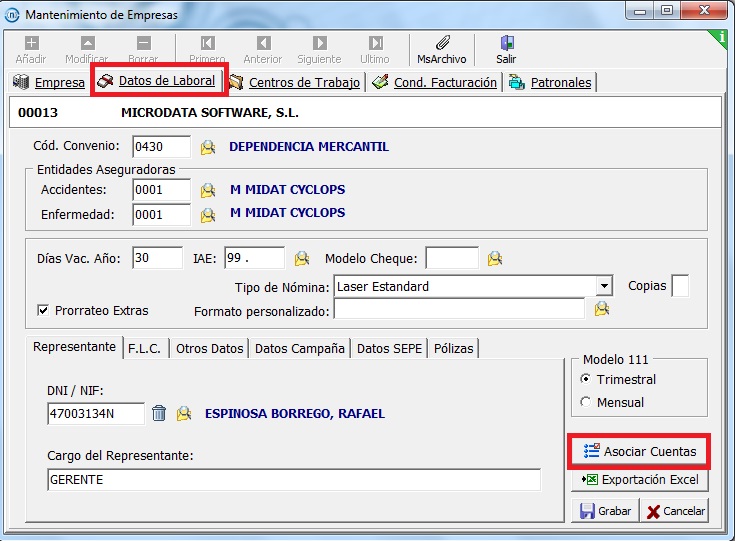Click the Añadir toolbar icon
Image resolution: width=735 pixels, height=541 pixels.
coord(31,44)
